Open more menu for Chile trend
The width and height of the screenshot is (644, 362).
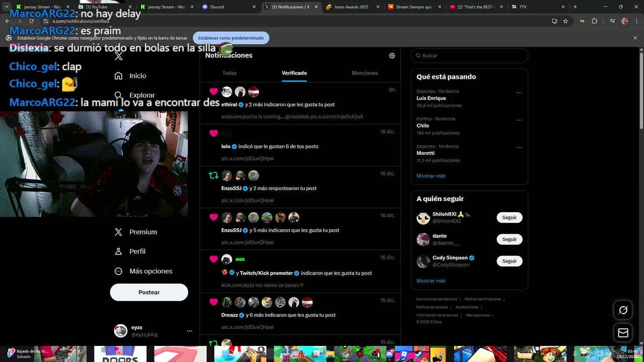519,120
